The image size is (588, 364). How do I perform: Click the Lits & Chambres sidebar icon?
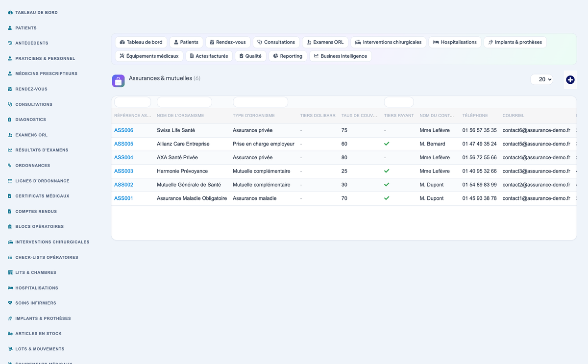(10, 272)
